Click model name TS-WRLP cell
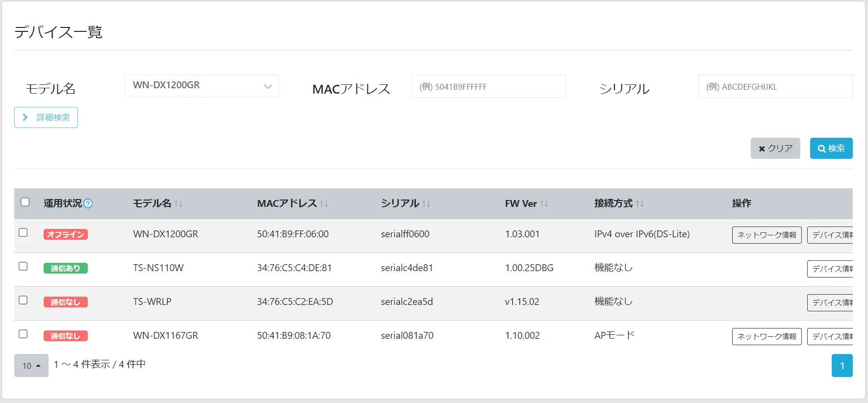868x403 pixels. coord(152,302)
